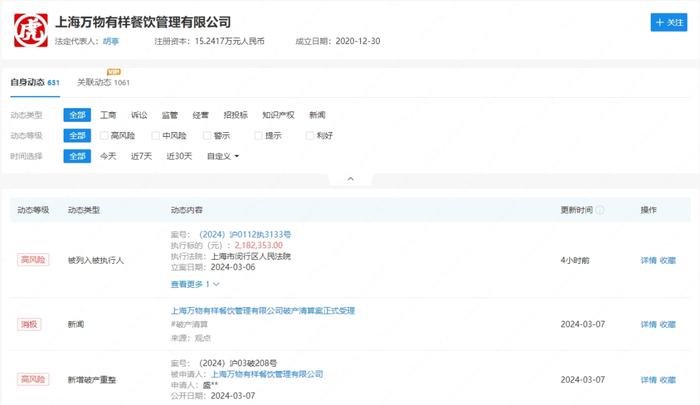
Task: Click the #破产清算 hashtag text
Action: 189,324
